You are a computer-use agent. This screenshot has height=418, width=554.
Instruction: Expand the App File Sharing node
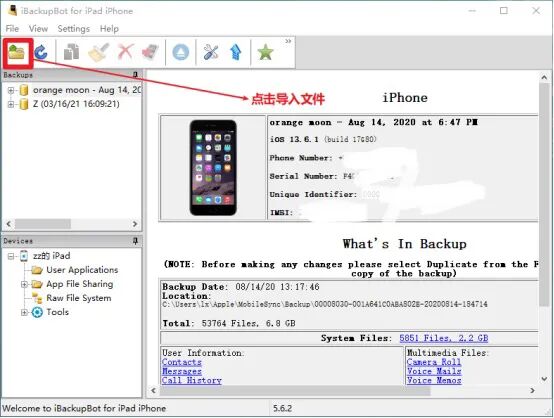click(24, 284)
